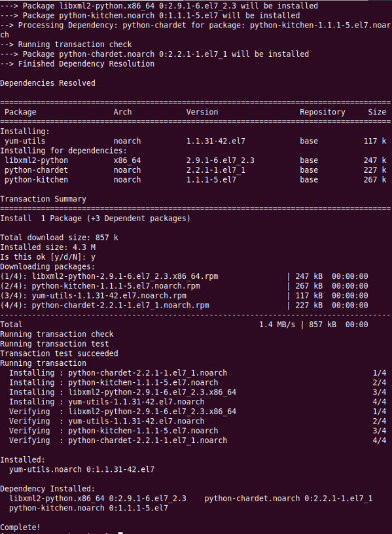Select the 'Package' column header

(x=20, y=112)
